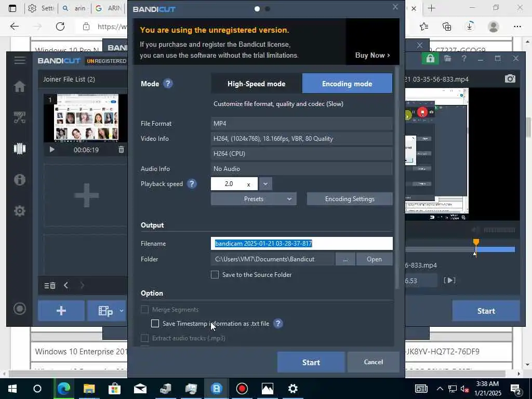Select Encoding mode tab
This screenshot has height=399, width=532.
(x=347, y=84)
